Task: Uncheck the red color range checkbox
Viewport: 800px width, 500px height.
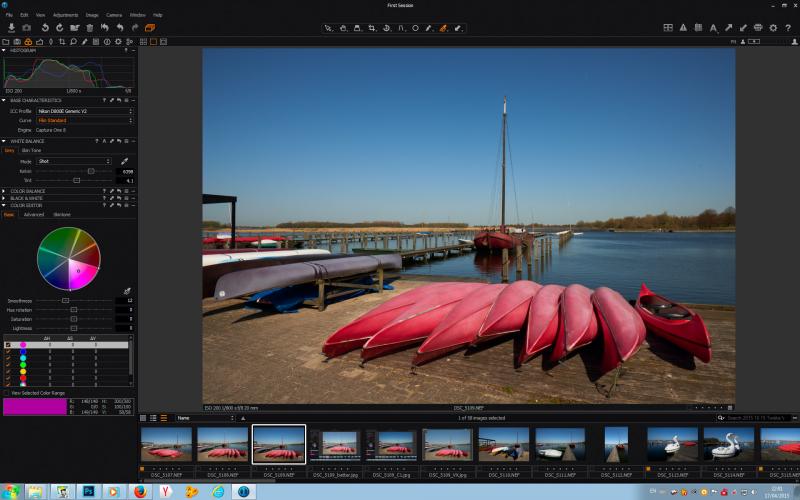Action: coord(8,378)
